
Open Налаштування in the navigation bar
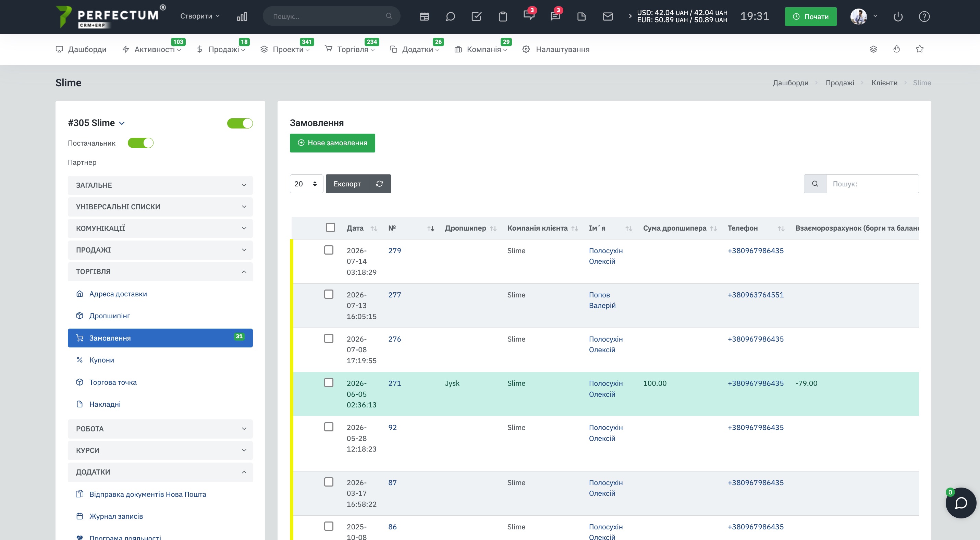click(x=556, y=49)
